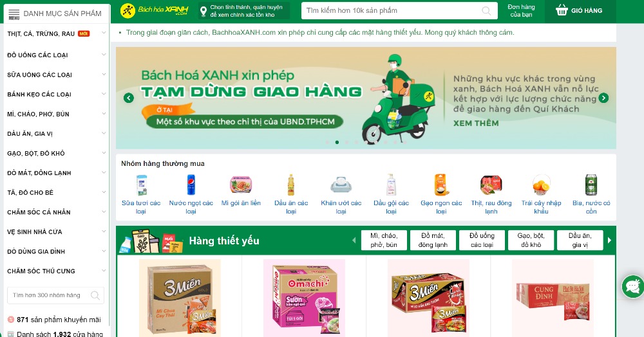Show more essentials tabs with right arrow
This screenshot has width=644, height=337.
click(609, 241)
